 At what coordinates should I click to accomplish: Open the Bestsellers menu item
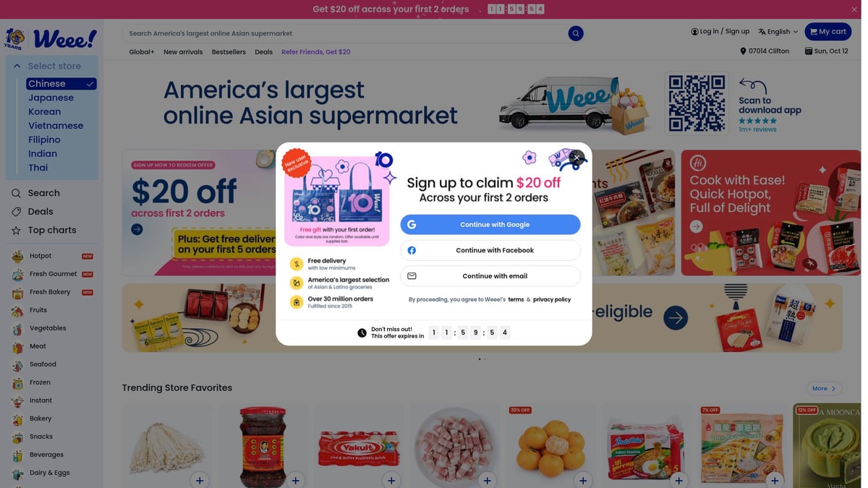click(229, 52)
